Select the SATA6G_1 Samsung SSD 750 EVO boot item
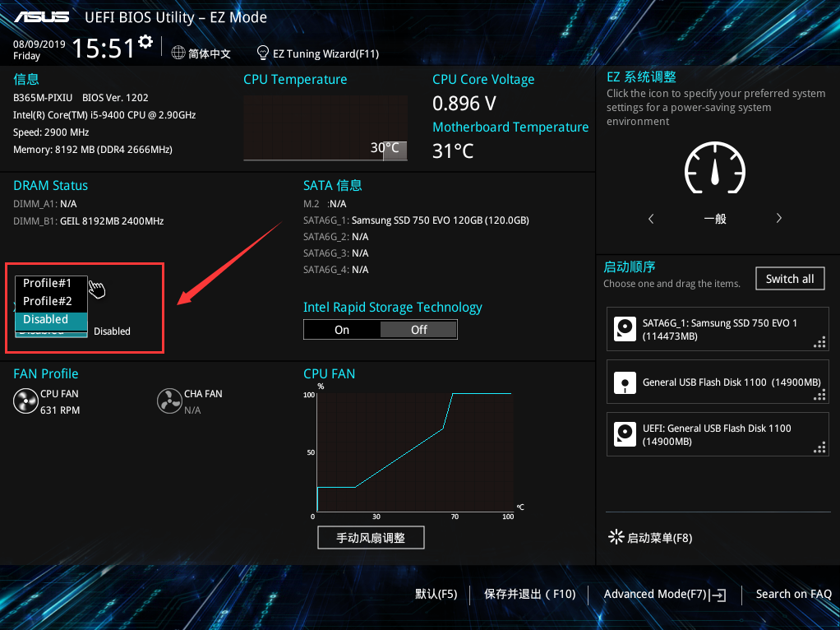 [718, 329]
